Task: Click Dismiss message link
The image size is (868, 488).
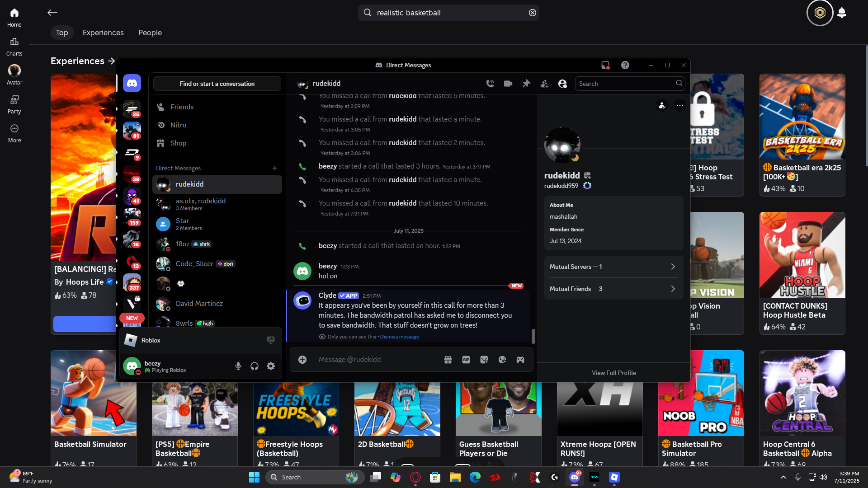Action: coord(399,337)
